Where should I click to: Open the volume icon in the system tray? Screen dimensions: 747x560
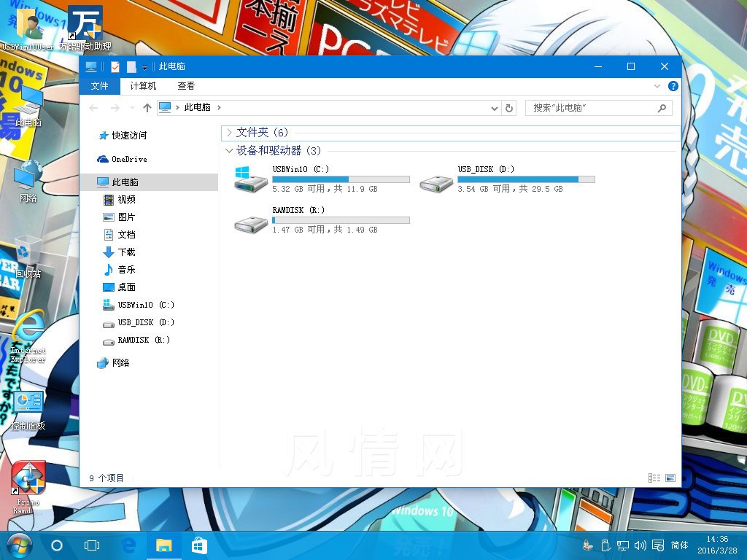tap(640, 545)
